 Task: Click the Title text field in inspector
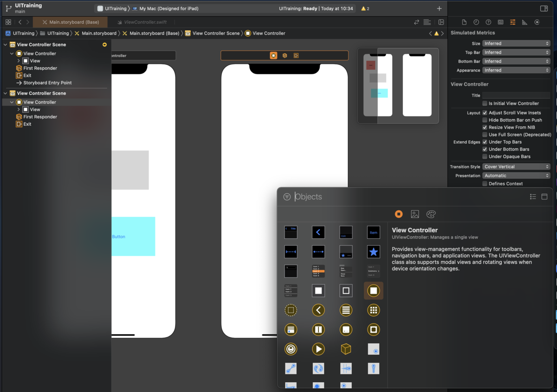[x=516, y=95]
